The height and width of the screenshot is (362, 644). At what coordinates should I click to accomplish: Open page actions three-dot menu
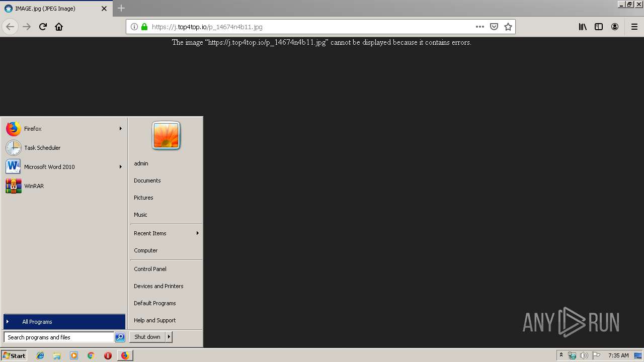click(x=480, y=27)
